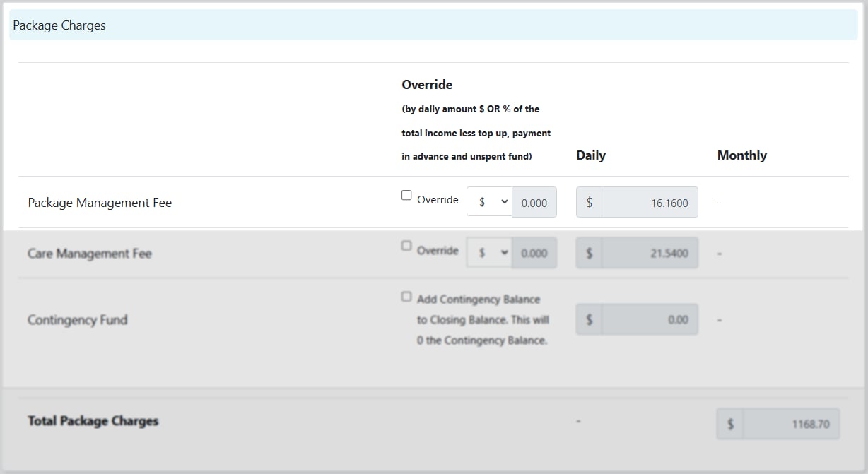The height and width of the screenshot is (474, 868).
Task: Click the Package Charges section header
Action: click(433, 25)
